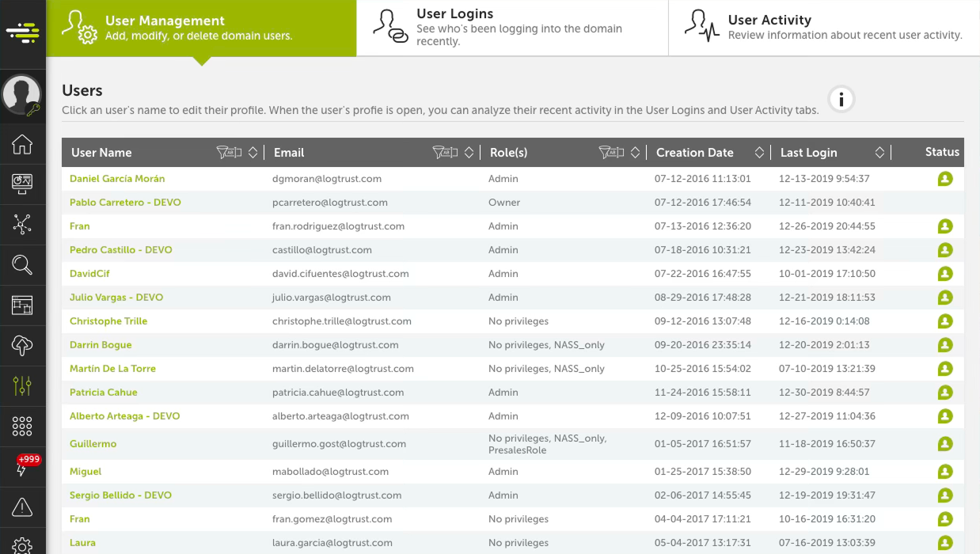
Task: Open the sliders preferences icon in sidebar
Action: click(x=23, y=385)
